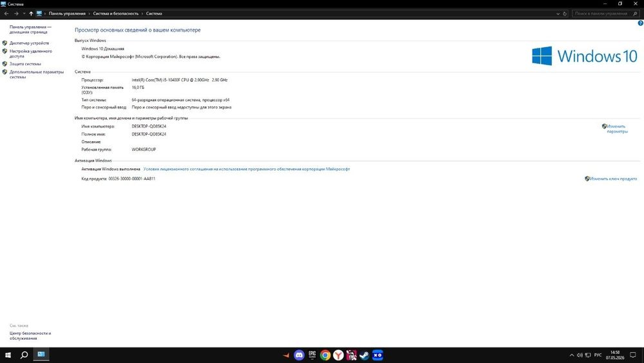The width and height of the screenshot is (644, 363).
Task: Select the System window taskbar button
Action: pos(41,355)
